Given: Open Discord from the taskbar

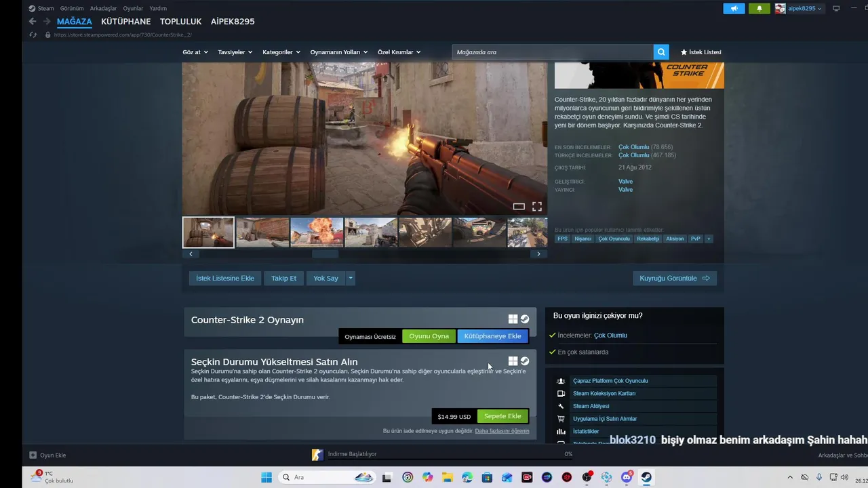Looking at the screenshot, I should click(627, 477).
